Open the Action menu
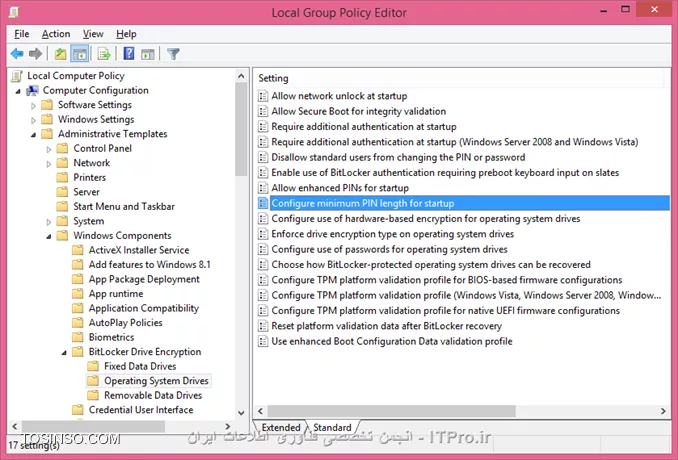Screen dimensions: 678x460 click(56, 34)
